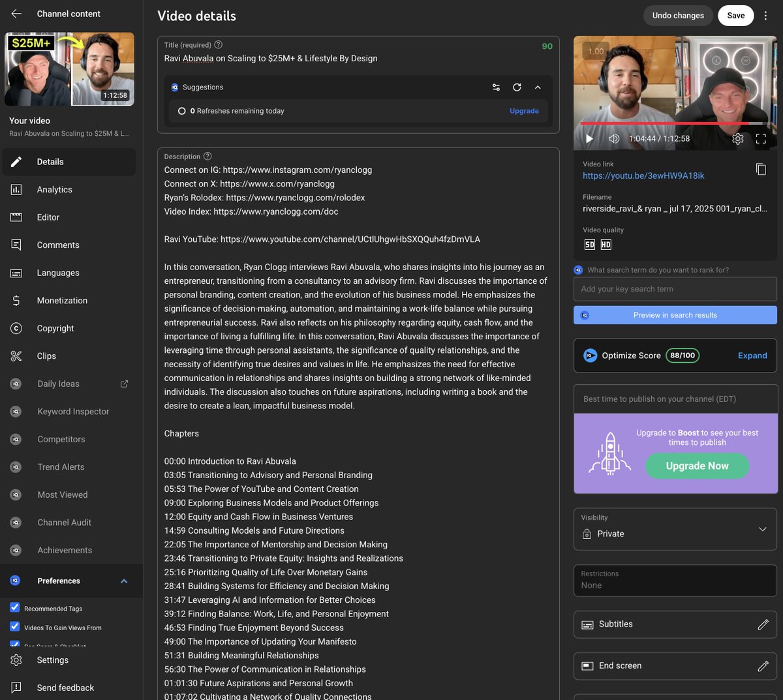Open the video Editor
783x700 pixels.
[x=69, y=217]
